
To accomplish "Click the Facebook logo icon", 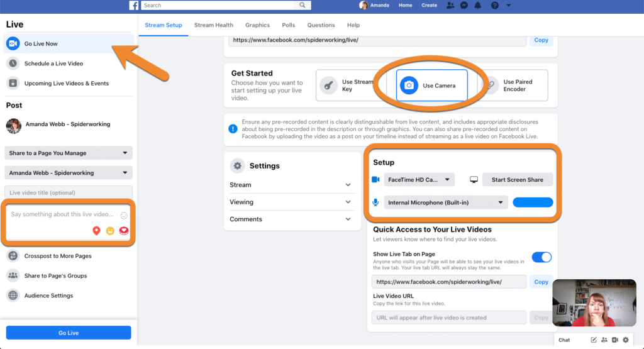I will click(x=134, y=5).
